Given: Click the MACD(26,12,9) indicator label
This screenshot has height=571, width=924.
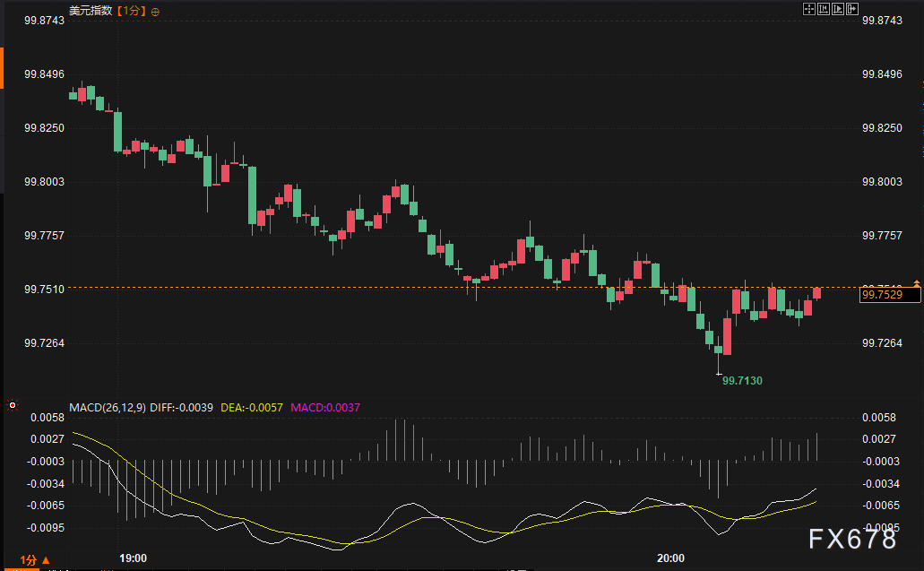Looking at the screenshot, I should click(x=108, y=408).
